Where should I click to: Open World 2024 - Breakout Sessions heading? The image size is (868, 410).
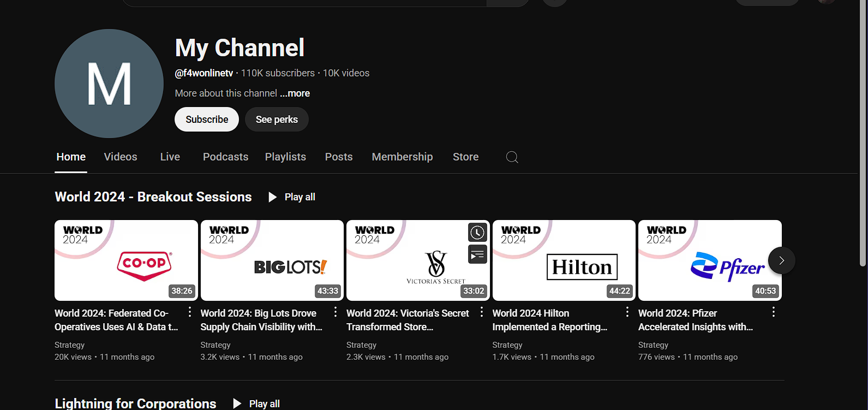coord(153,197)
